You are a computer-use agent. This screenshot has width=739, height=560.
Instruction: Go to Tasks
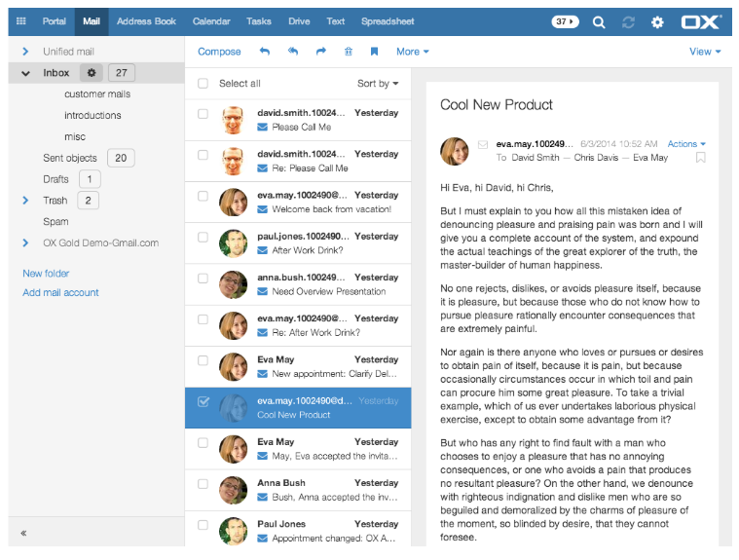point(259,21)
